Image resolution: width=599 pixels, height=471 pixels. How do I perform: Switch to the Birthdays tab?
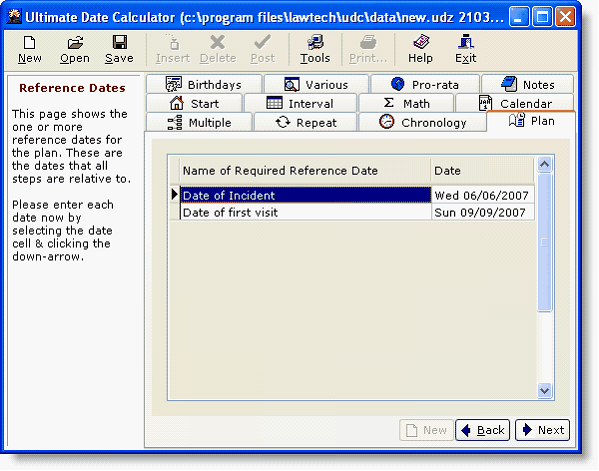204,84
